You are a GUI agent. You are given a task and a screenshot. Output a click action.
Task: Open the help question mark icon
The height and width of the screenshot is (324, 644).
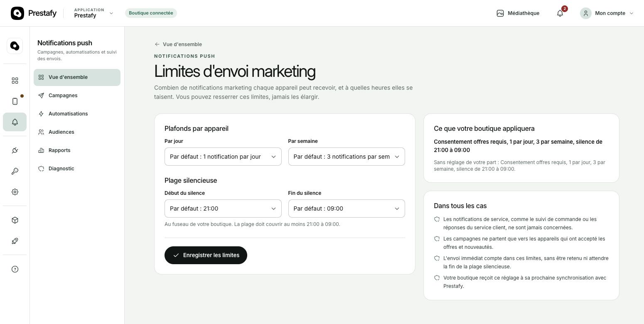click(15, 269)
